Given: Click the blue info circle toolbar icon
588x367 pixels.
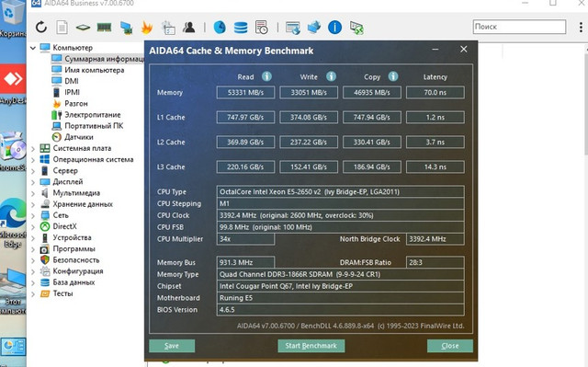Looking at the screenshot, I should [x=334, y=28].
